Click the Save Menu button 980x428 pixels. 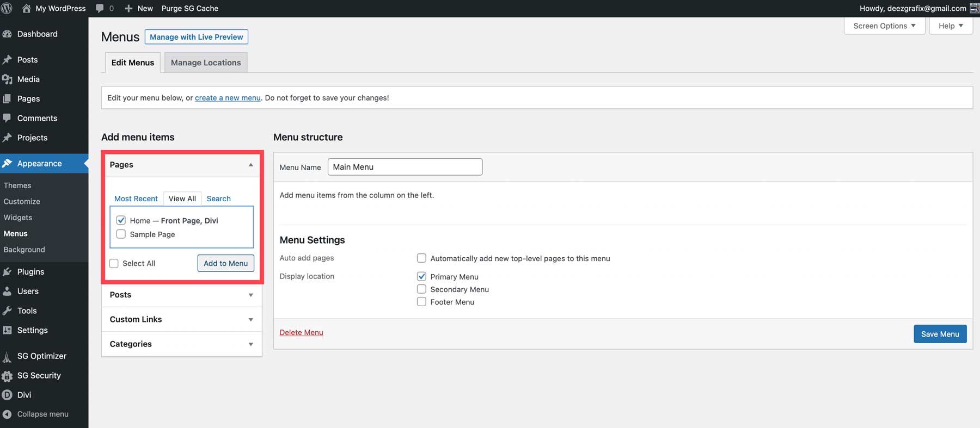coord(940,334)
